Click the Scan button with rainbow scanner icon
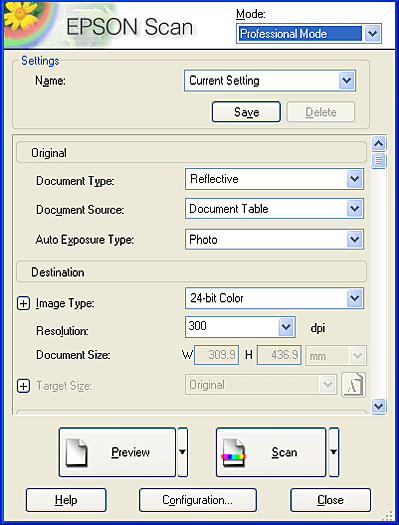The image size is (399, 525). 271,452
